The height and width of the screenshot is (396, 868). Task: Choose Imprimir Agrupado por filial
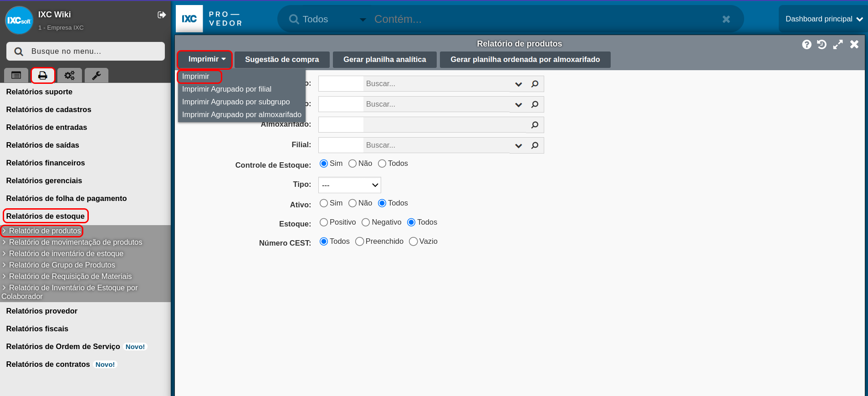227,89
